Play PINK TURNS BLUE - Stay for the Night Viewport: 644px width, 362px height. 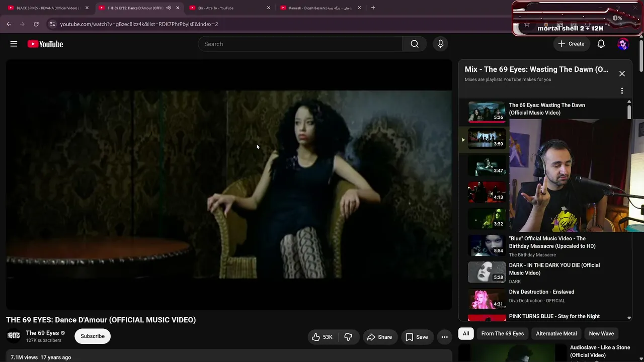pyautogui.click(x=546, y=317)
